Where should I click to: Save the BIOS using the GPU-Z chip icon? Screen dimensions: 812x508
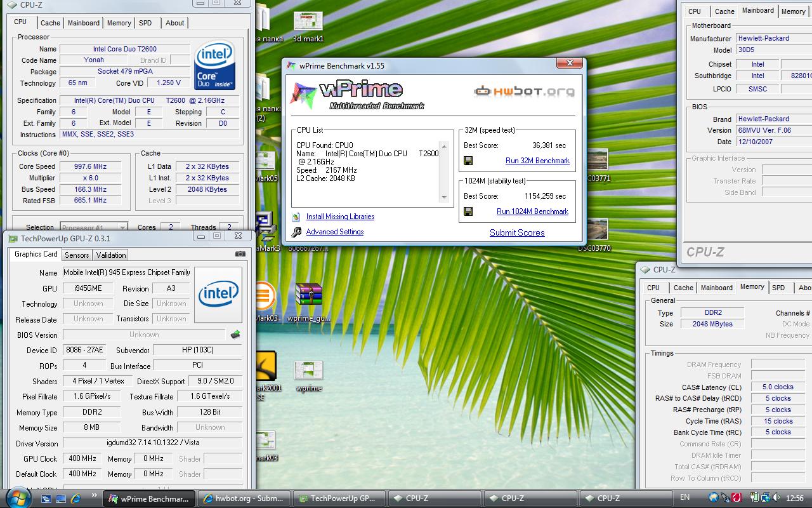click(x=235, y=334)
